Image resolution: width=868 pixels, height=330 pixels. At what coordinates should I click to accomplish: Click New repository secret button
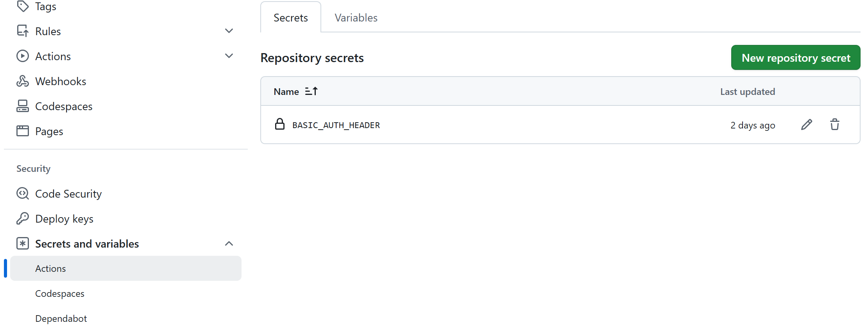[x=796, y=57]
